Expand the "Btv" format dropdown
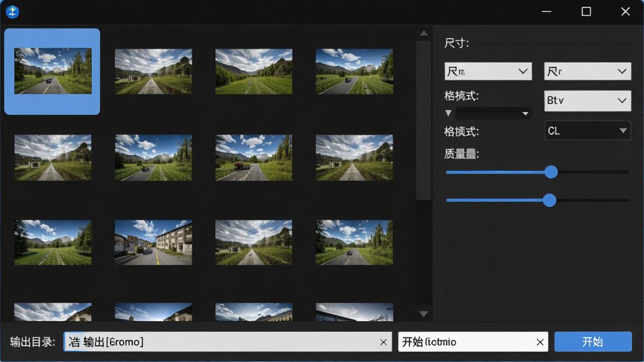Image resolution: width=644 pixels, height=362 pixels. point(587,101)
